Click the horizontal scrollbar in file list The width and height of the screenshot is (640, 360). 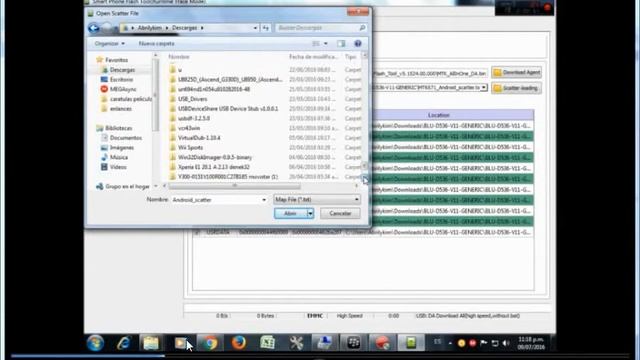tap(235, 186)
